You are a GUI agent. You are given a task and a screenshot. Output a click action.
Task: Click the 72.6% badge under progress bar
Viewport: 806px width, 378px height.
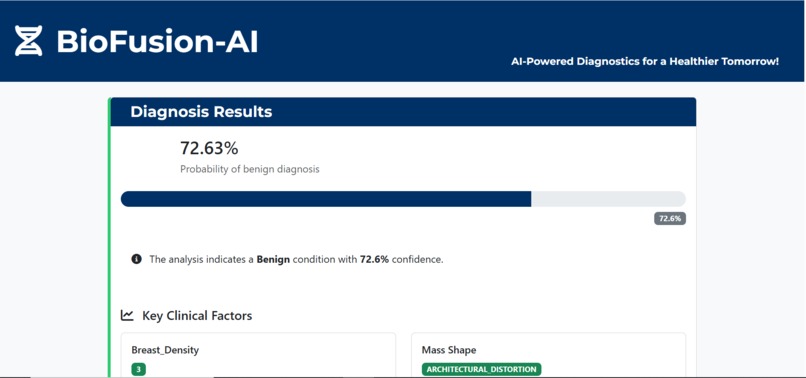click(670, 219)
